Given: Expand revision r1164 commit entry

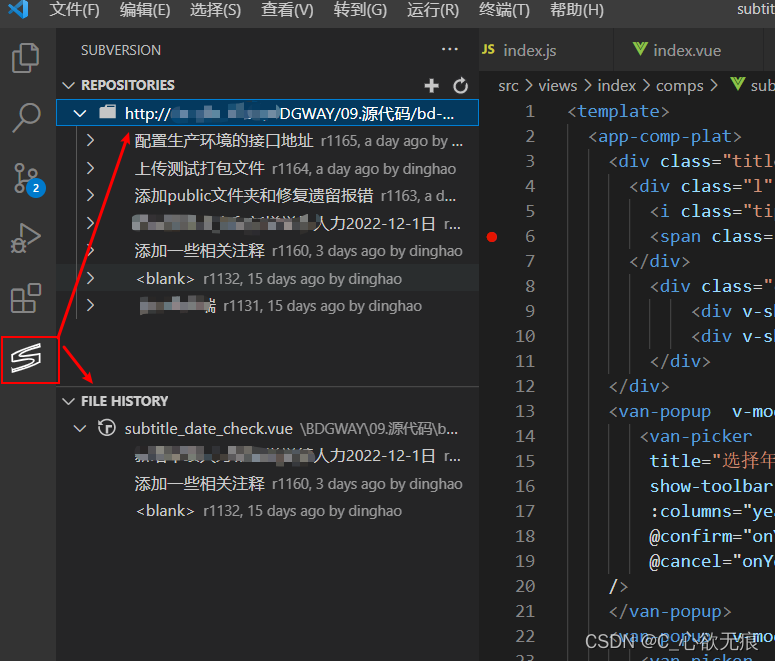Looking at the screenshot, I should coord(90,169).
